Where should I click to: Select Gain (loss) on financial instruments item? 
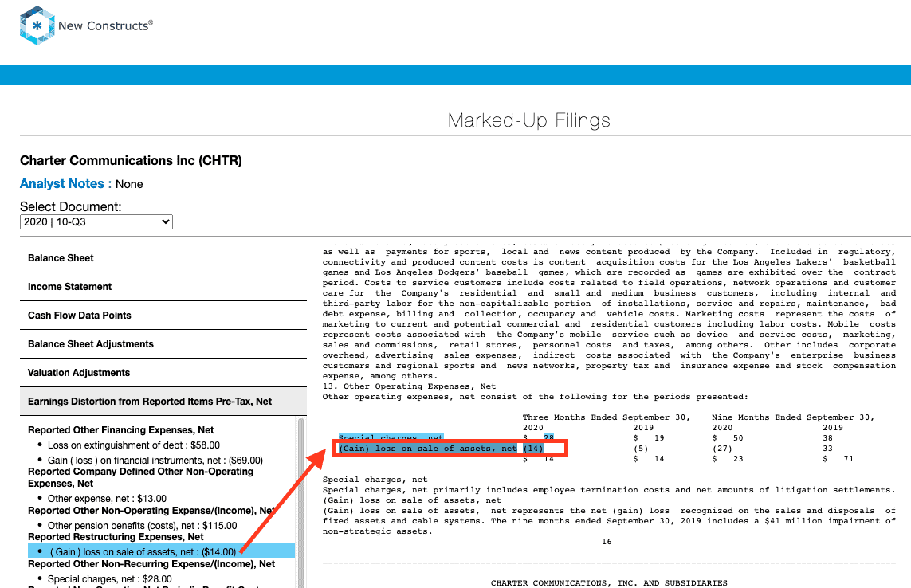[155, 461]
